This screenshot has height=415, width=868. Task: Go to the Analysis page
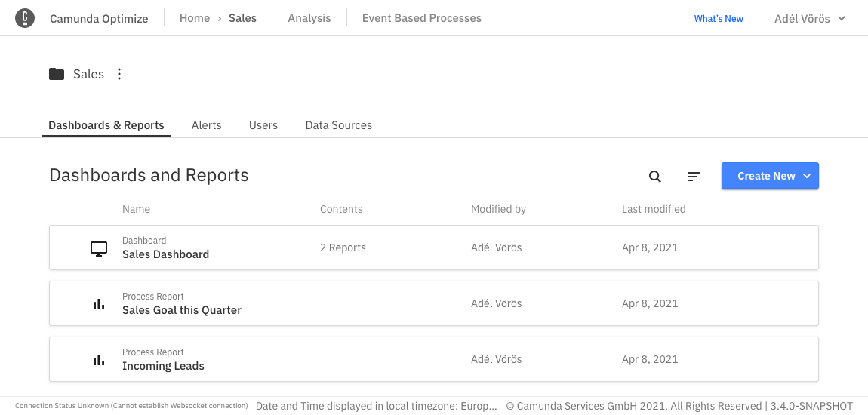[309, 18]
